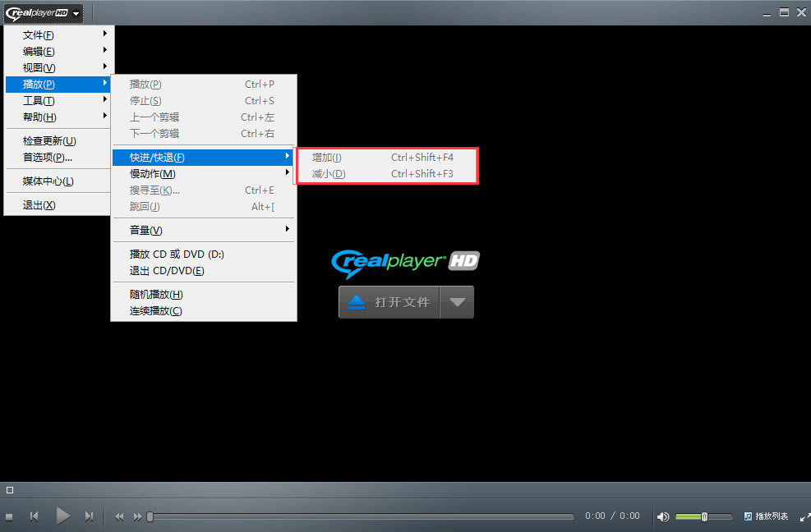Image resolution: width=811 pixels, height=532 pixels.
Task: Click the Play button to start playback
Action: point(63,516)
